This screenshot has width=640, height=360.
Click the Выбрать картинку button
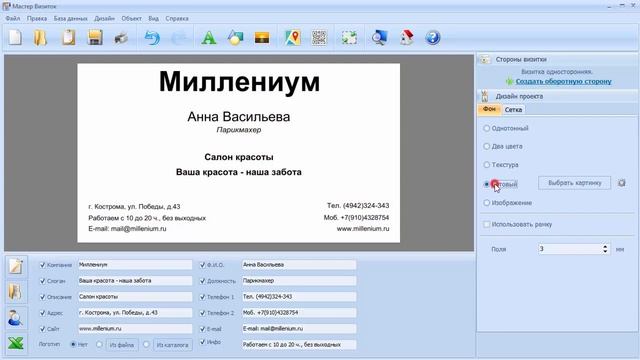(x=574, y=183)
